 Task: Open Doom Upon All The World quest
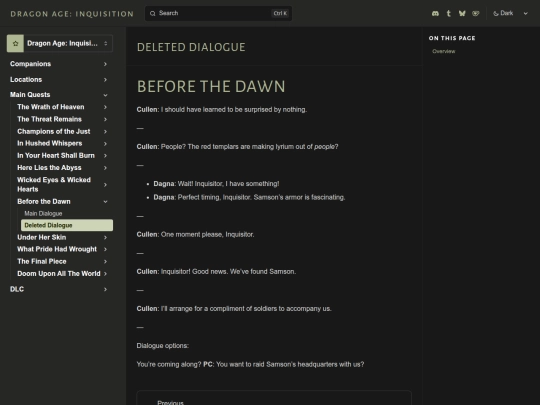[x=59, y=274]
